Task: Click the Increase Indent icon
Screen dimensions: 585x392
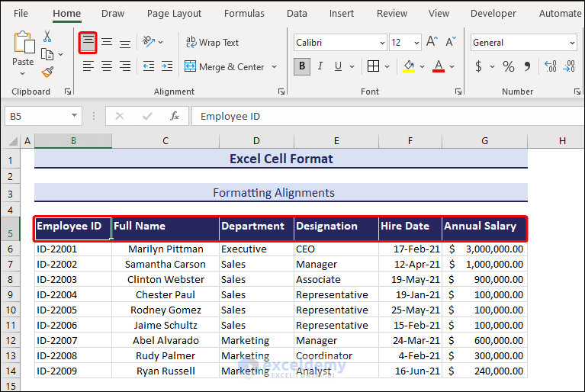Action: point(166,66)
